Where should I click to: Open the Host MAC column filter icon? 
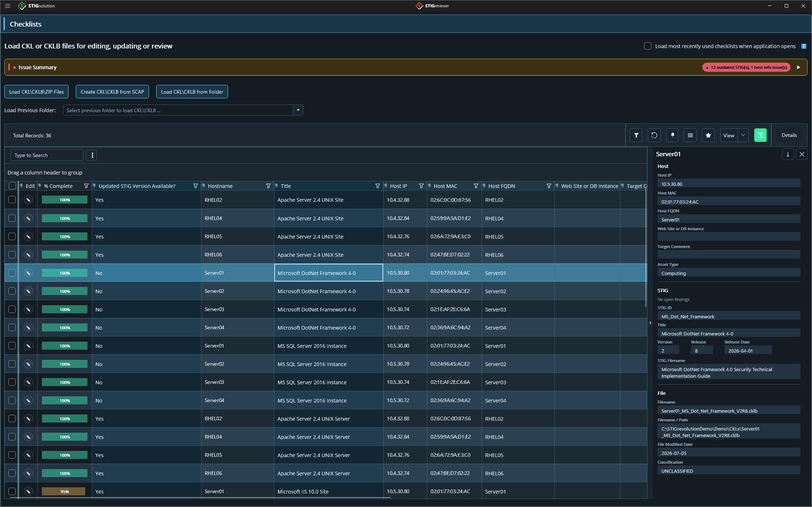tap(476, 186)
